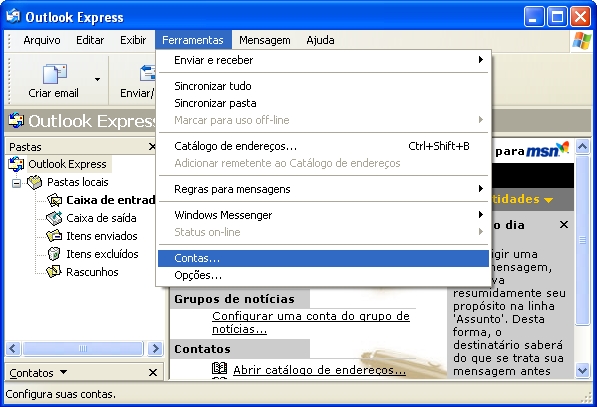Click folder pane horizontal scrollbar thumb

point(83,348)
